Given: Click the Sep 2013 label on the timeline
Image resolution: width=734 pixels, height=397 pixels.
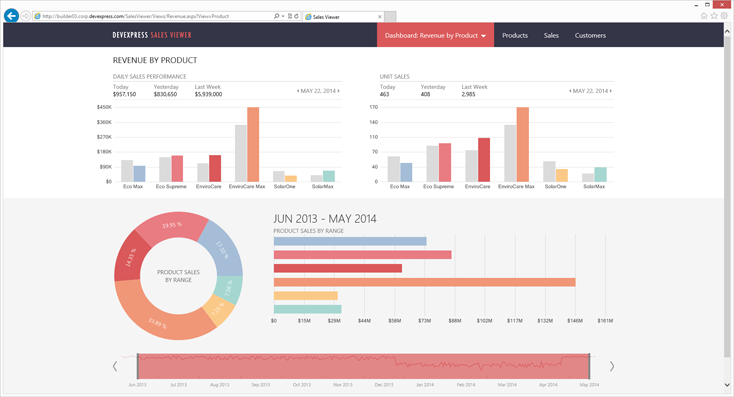Looking at the screenshot, I should click(x=261, y=385).
